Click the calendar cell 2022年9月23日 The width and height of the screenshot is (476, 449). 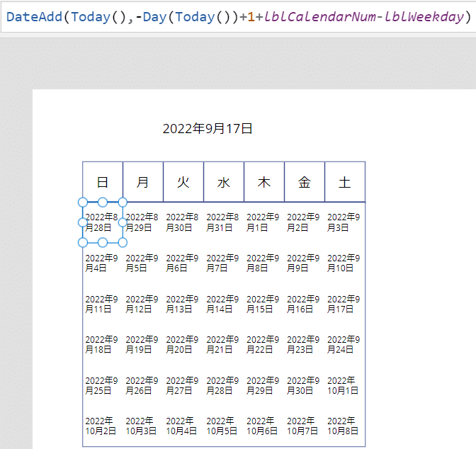coord(305,345)
